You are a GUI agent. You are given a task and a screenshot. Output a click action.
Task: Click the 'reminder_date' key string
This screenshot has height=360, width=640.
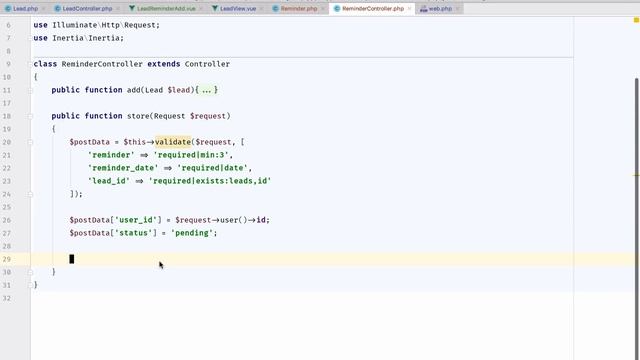(123, 168)
